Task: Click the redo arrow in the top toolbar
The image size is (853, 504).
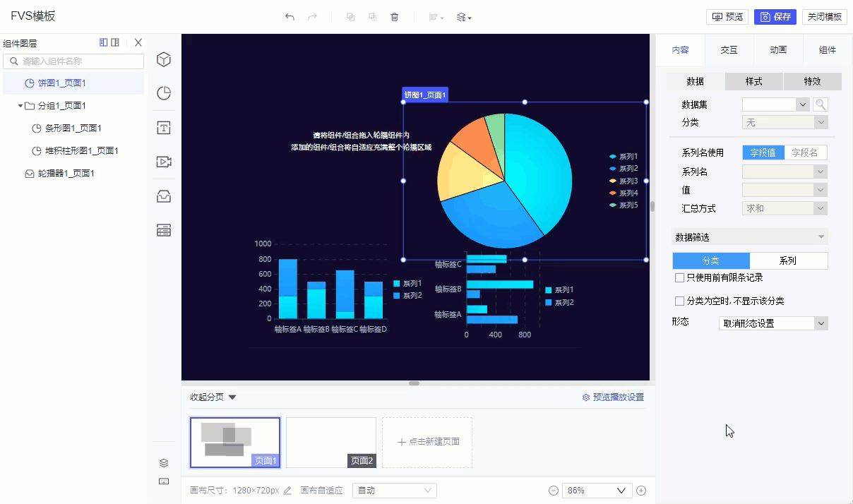Action: pyautogui.click(x=312, y=17)
